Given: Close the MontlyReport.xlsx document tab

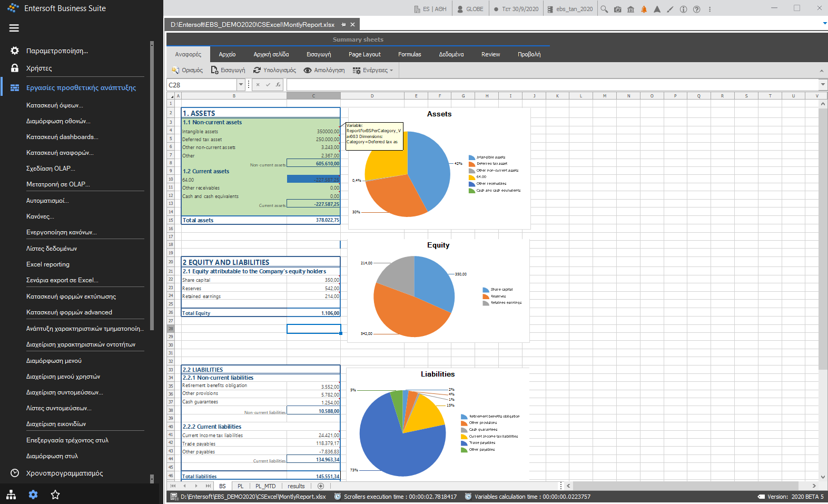Looking at the screenshot, I should click(353, 25).
